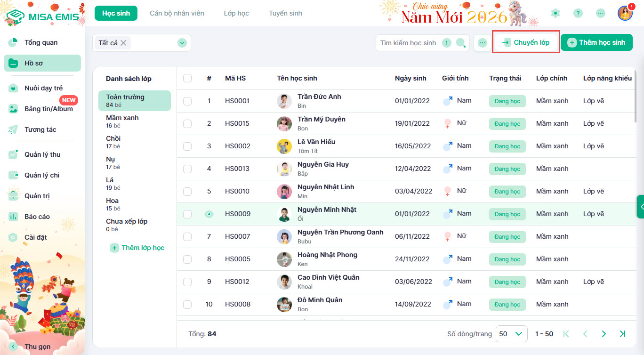Open the help question mark icon
The image size is (644, 355).
click(x=578, y=13)
